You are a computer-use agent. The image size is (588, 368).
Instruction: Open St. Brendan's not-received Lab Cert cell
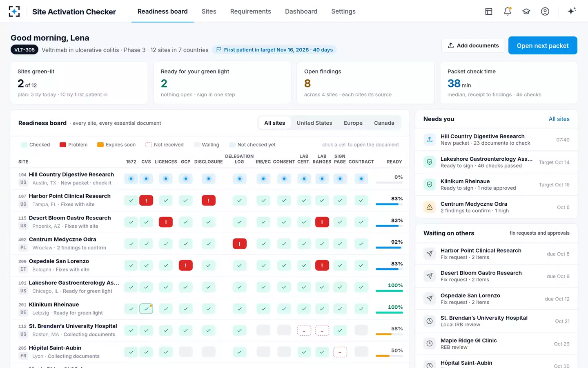click(x=304, y=330)
